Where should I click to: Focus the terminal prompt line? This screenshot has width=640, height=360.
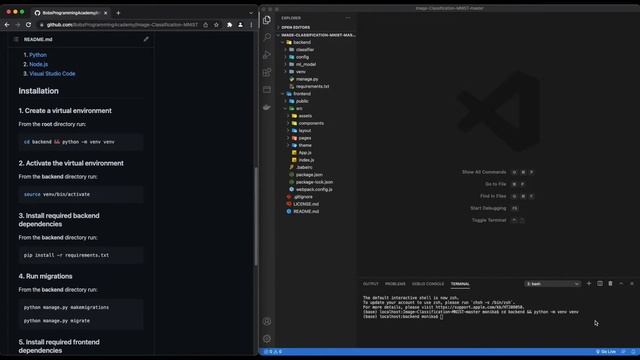click(403, 317)
